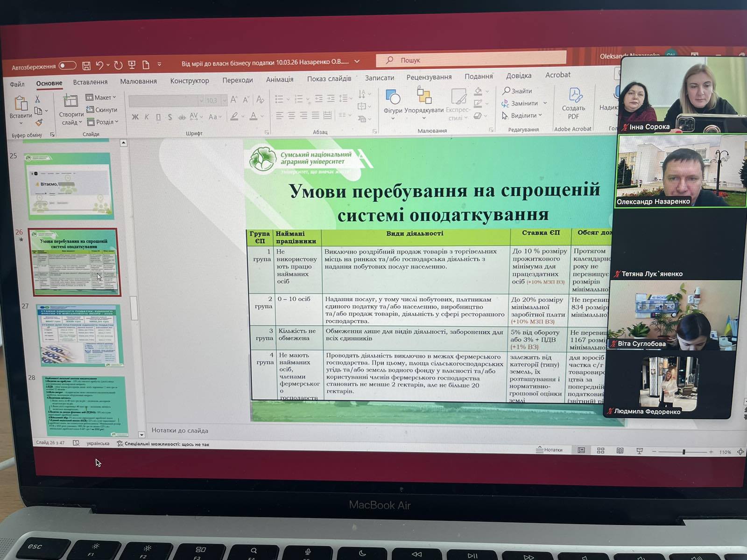Click the Скинути reset button
The image size is (747, 560).
[x=102, y=110]
